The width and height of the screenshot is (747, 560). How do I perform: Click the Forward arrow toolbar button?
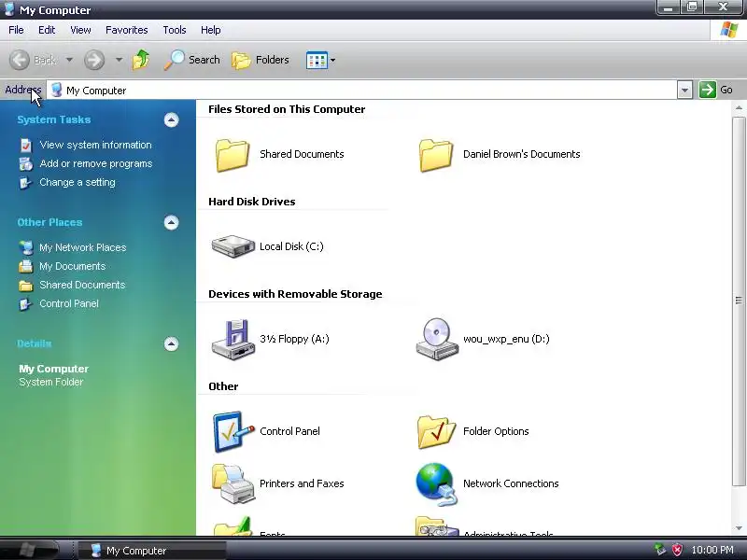[x=94, y=60]
